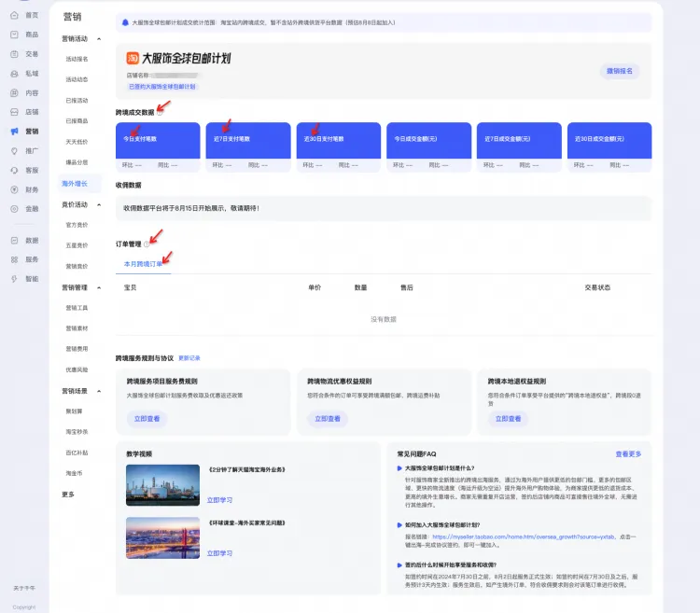Click 立即查看 under 跨境物流优惠权益规则
The width and height of the screenshot is (700, 613).
pos(328,419)
